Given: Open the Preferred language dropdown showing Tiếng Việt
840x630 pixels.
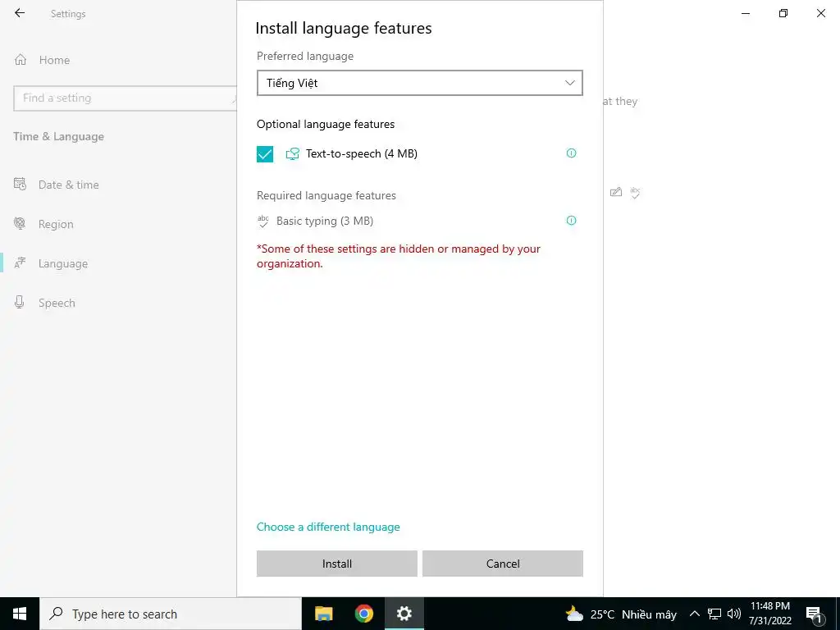Looking at the screenshot, I should [x=419, y=83].
